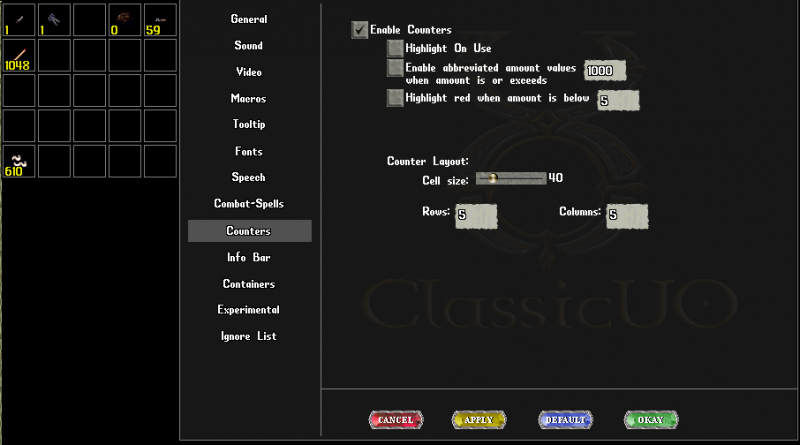Select the Counters section

(x=249, y=231)
